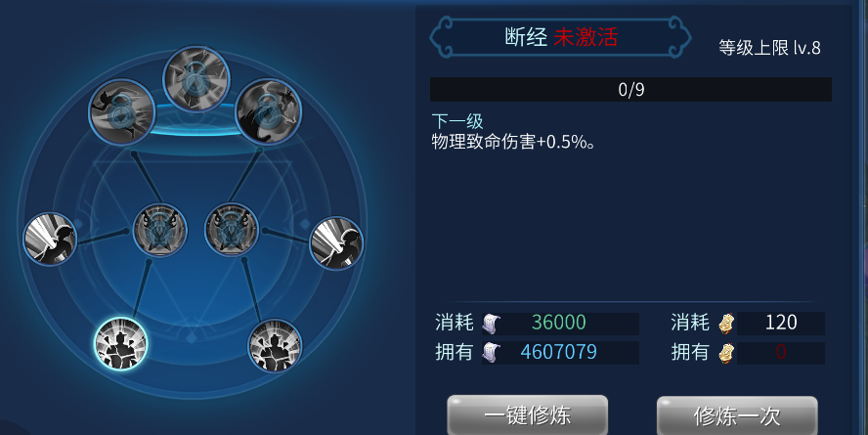The height and width of the screenshot is (435, 868).
Task: Click the upper-right locked skill node
Action: (269, 111)
